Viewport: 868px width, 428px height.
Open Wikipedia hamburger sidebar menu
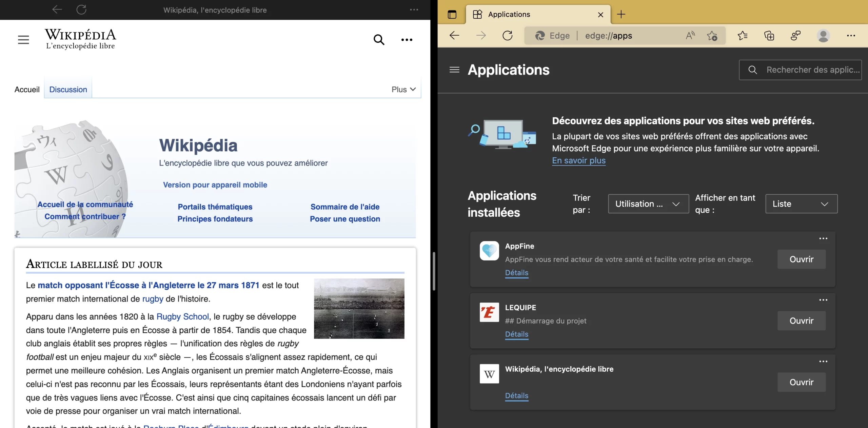coord(23,40)
